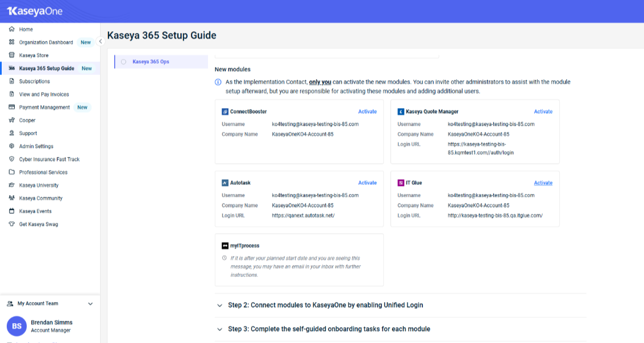Image resolution: width=644 pixels, height=343 pixels.
Task: Click the ConnectBooster username email
Action: click(315, 124)
